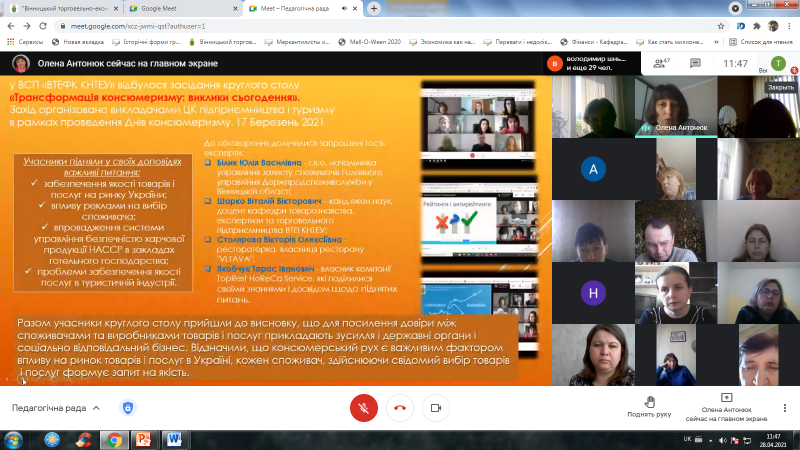800x450 pixels.
Task: Open the Chrome three-dot menu
Action: (789, 26)
